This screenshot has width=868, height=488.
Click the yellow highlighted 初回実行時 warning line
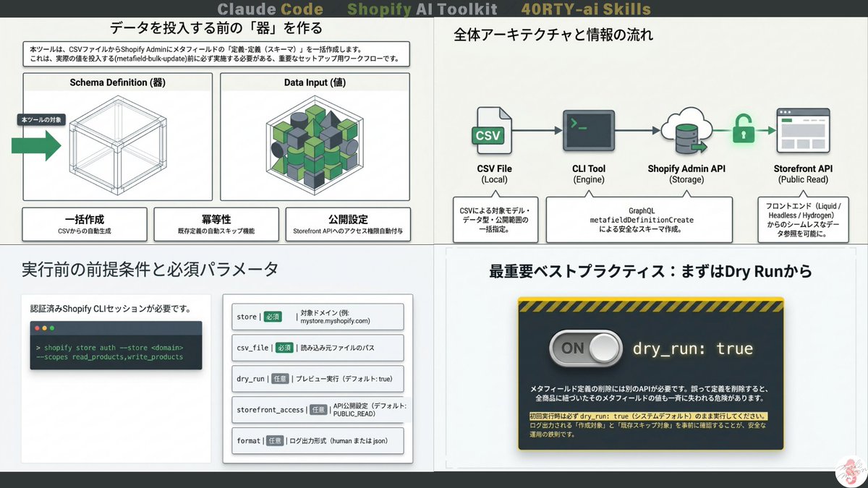(648, 416)
